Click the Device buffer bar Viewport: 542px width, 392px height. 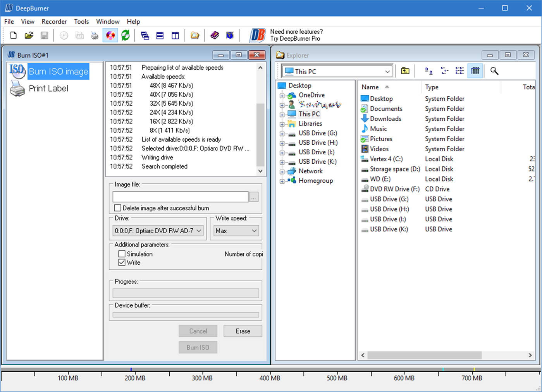point(186,315)
